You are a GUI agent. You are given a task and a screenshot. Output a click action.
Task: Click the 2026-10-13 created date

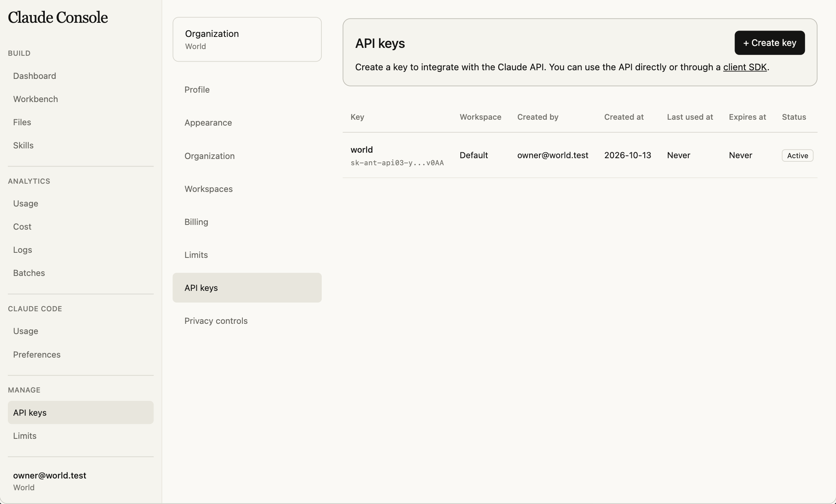click(627, 155)
